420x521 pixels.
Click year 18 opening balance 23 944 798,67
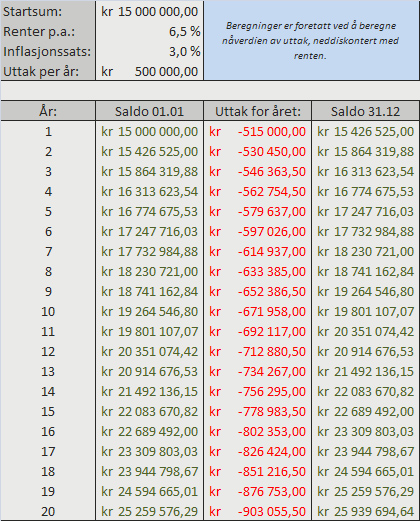pyautogui.click(x=149, y=471)
